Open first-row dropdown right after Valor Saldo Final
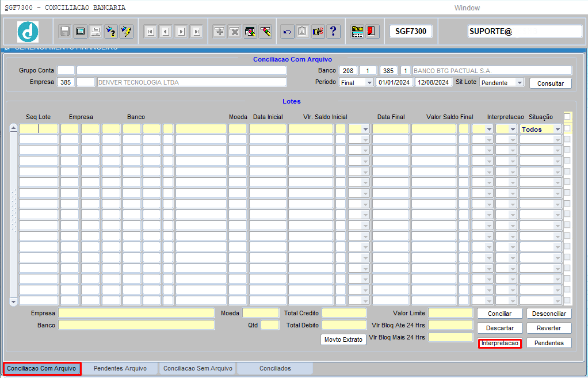Viewport: 588px width, 378px height. [489, 129]
